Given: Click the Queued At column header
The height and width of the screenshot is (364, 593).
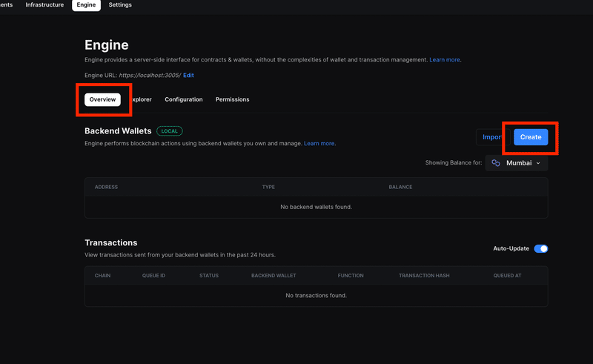Looking at the screenshot, I should click(x=507, y=276).
